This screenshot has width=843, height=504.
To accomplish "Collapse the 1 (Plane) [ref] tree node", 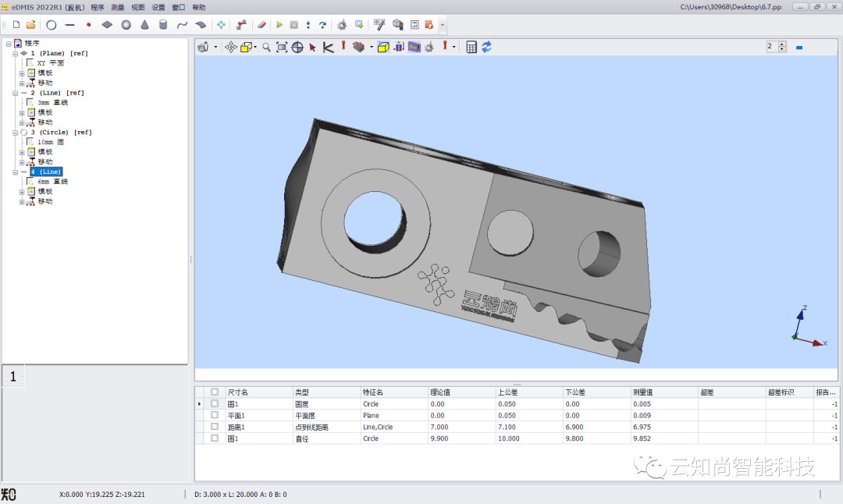I will (15, 53).
